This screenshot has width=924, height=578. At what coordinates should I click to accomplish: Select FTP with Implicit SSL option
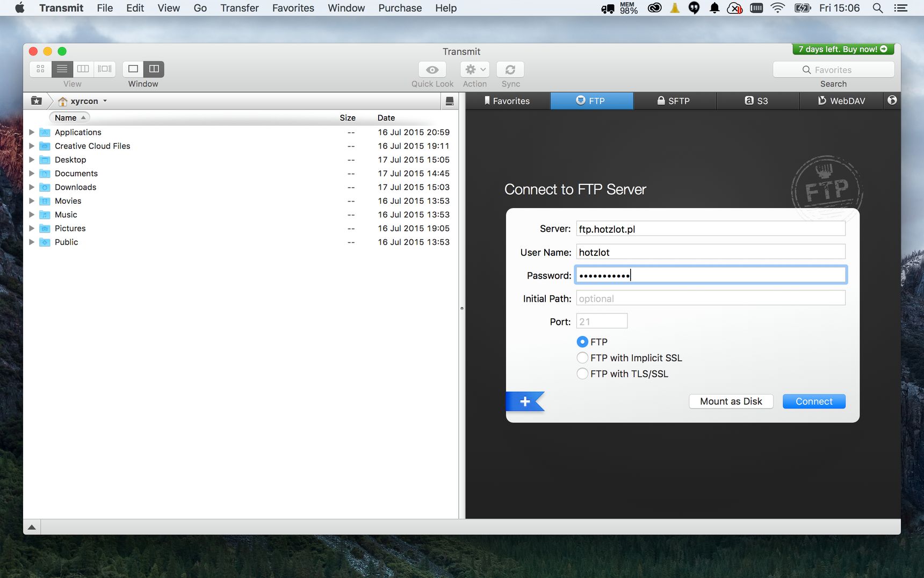(582, 358)
